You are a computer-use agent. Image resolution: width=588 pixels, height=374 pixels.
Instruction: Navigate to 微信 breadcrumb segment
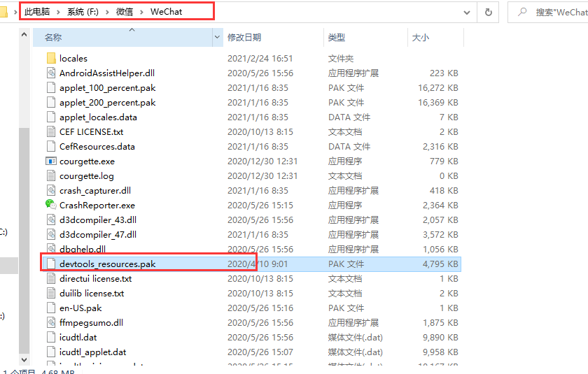[125, 12]
